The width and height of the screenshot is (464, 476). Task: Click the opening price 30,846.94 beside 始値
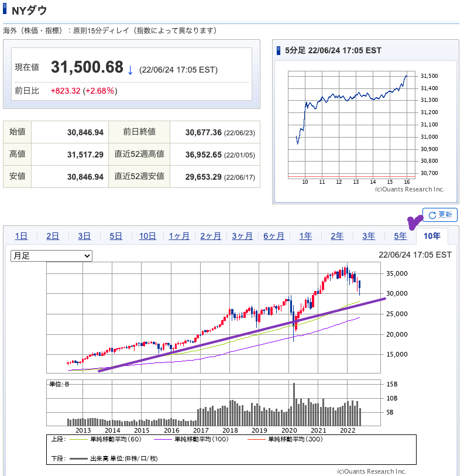[x=85, y=132]
